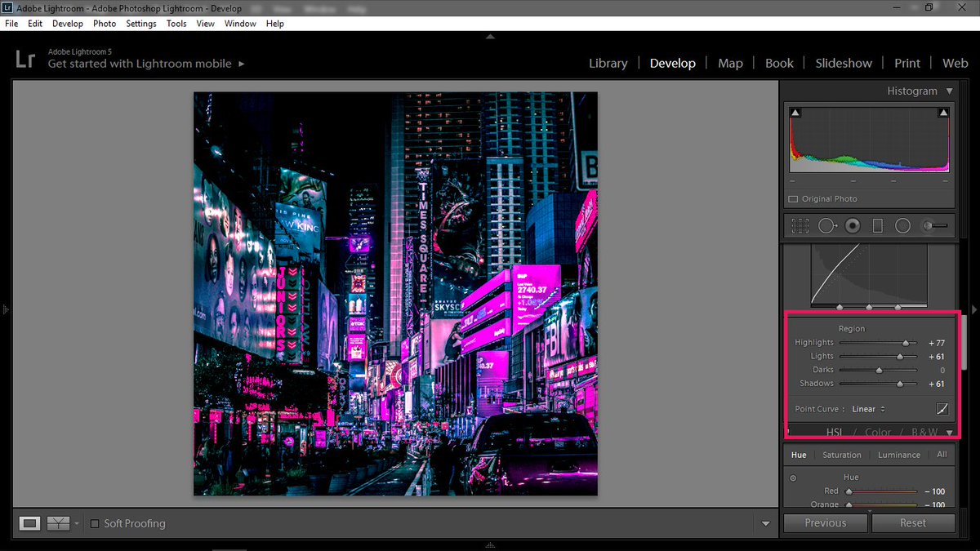Select the Hue tab in HSL panel
The image size is (980, 551).
(799, 455)
